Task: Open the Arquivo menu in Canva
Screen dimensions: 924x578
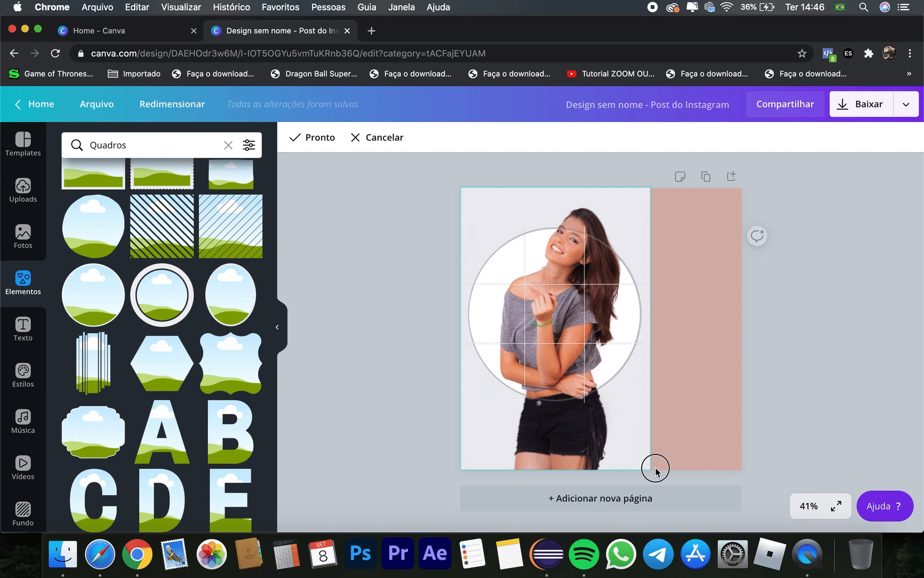Action: (97, 104)
